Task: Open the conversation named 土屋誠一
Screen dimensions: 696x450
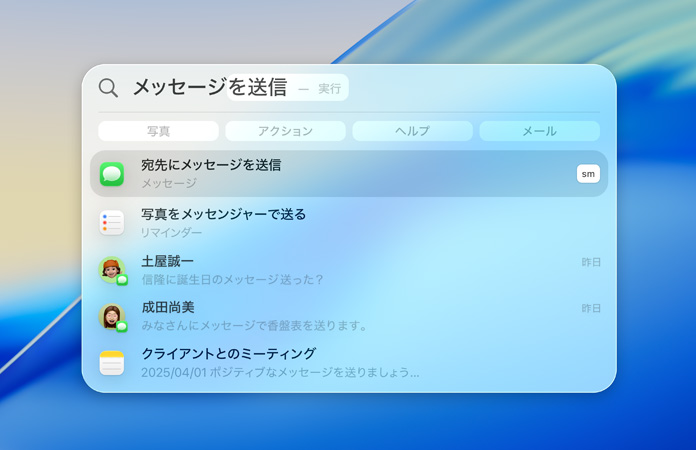Action: (167, 261)
